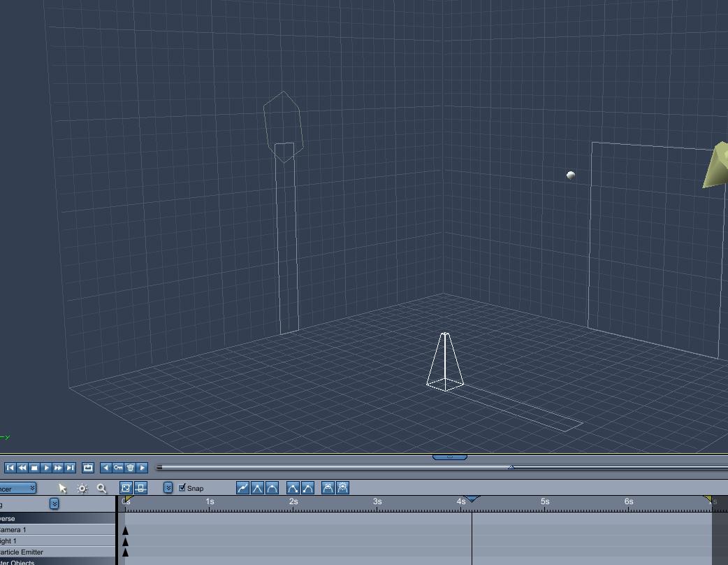Click the blue playhead marker near 4s
The width and height of the screenshot is (728, 565).
click(472, 499)
